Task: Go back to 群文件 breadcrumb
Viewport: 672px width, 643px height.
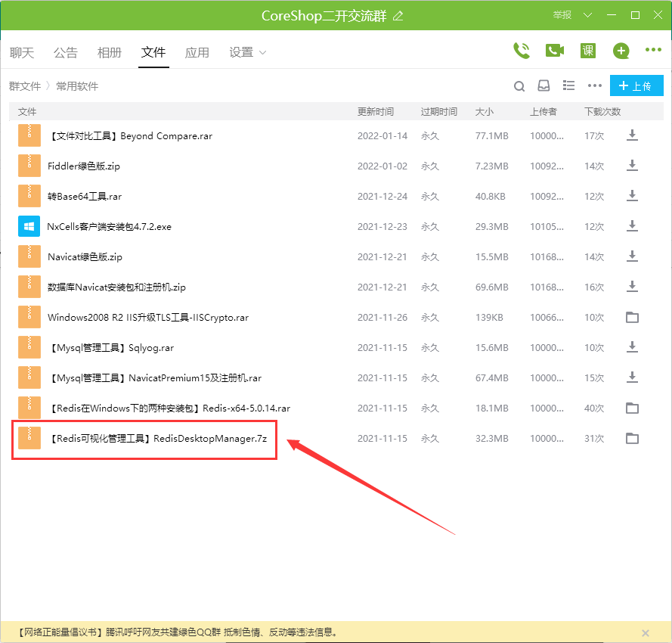Action: [25, 86]
